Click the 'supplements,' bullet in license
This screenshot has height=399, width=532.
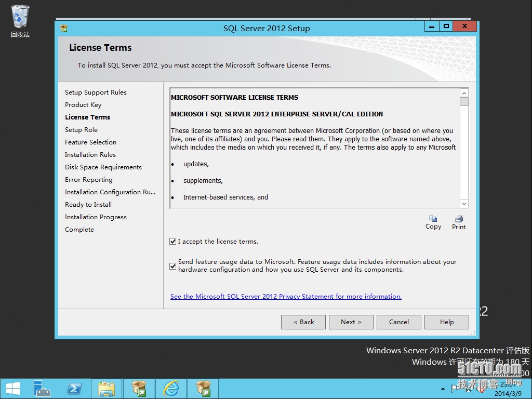[x=203, y=180]
